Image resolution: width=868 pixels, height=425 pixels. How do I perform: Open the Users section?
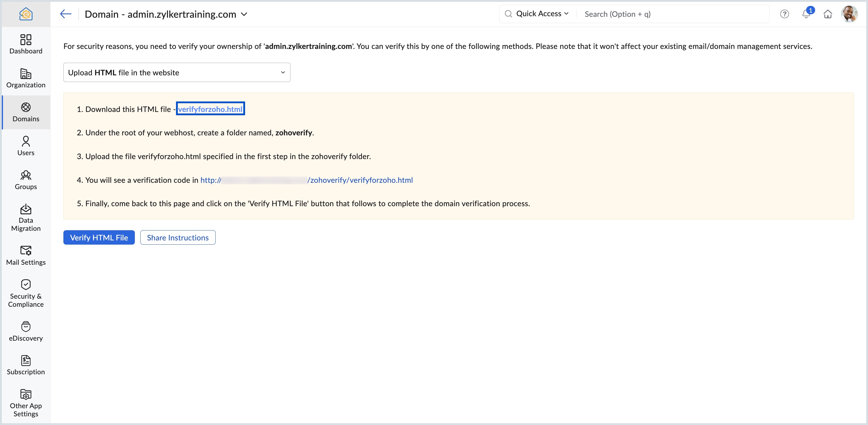26,146
